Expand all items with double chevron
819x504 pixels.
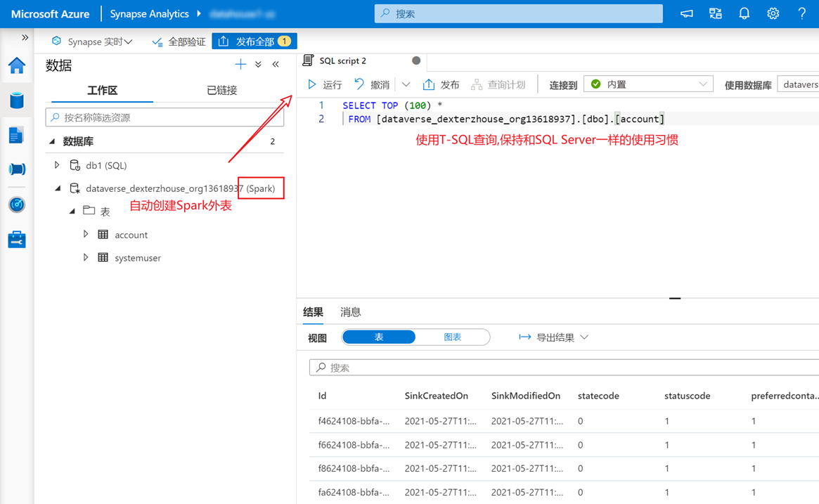258,64
